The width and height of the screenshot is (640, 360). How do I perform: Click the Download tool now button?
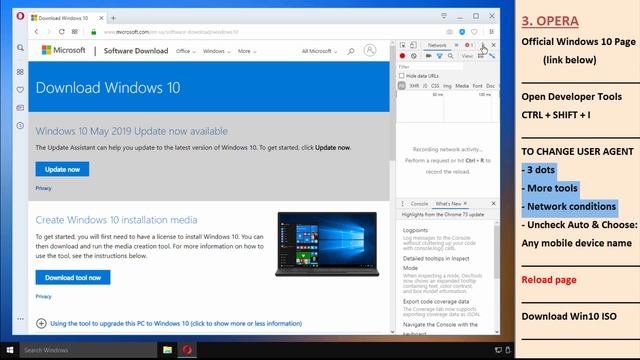73,277
